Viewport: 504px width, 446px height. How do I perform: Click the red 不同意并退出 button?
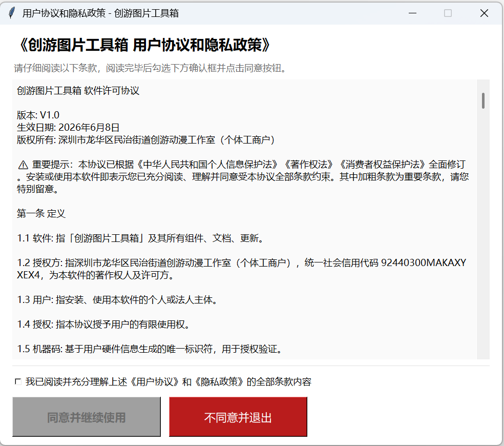coord(238,417)
